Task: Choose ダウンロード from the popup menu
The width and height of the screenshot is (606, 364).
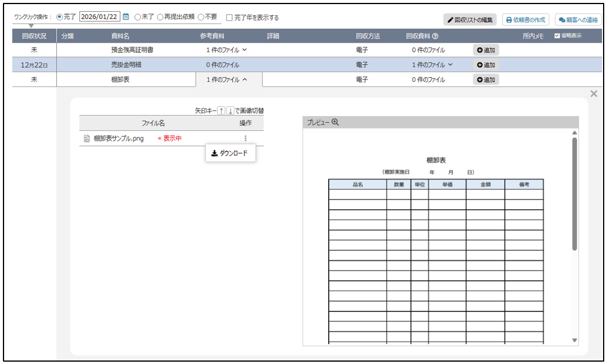Action: (x=230, y=154)
